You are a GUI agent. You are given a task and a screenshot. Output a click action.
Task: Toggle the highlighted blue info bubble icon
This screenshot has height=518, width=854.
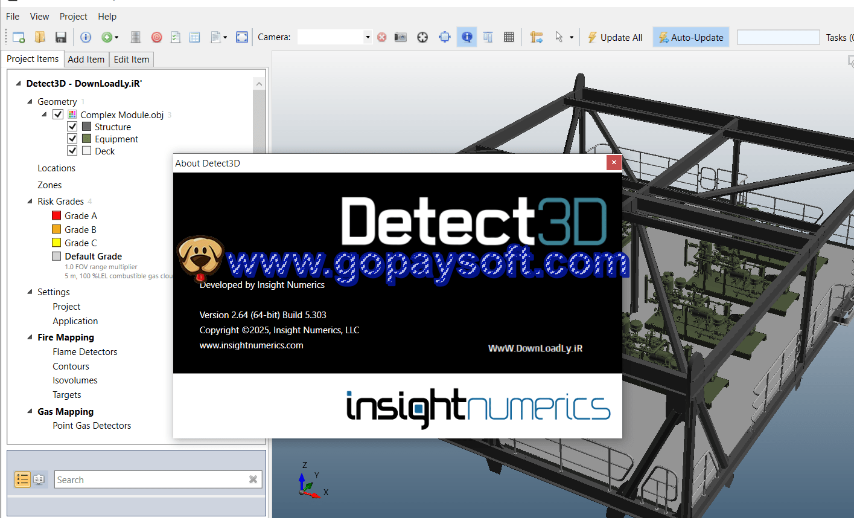pyautogui.click(x=467, y=37)
